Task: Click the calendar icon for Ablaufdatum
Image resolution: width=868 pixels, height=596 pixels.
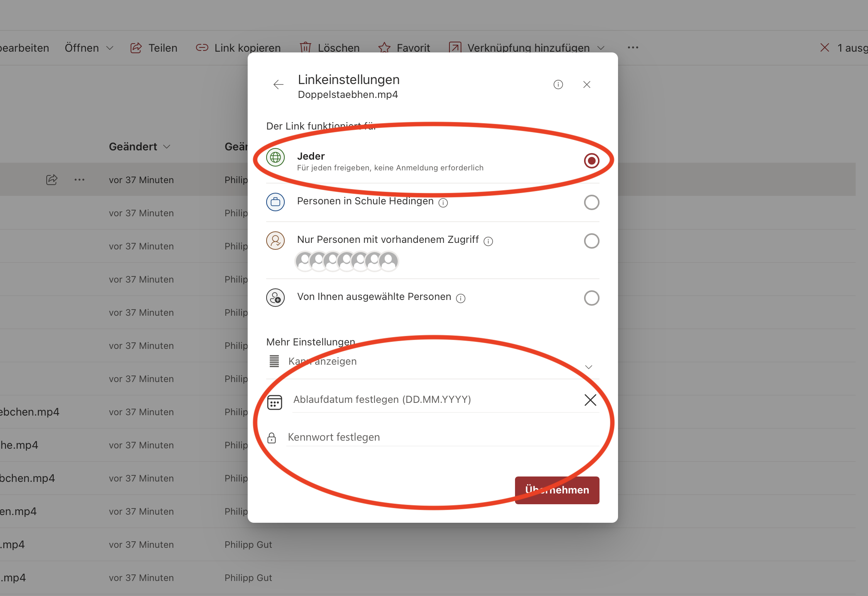Action: [x=274, y=402]
